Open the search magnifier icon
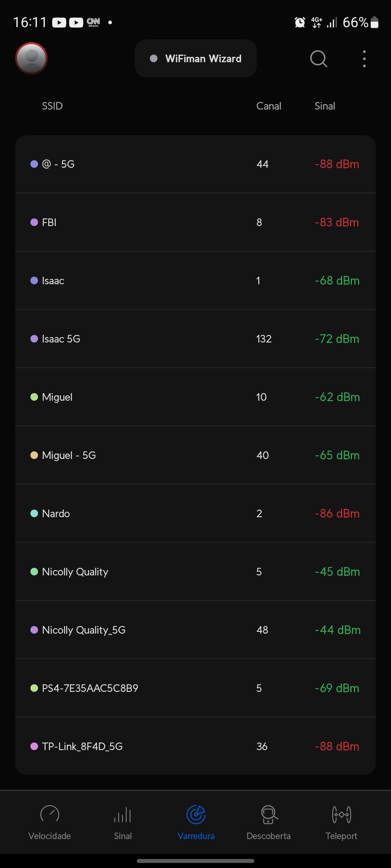Viewport: 391px width, 868px height. (x=319, y=59)
